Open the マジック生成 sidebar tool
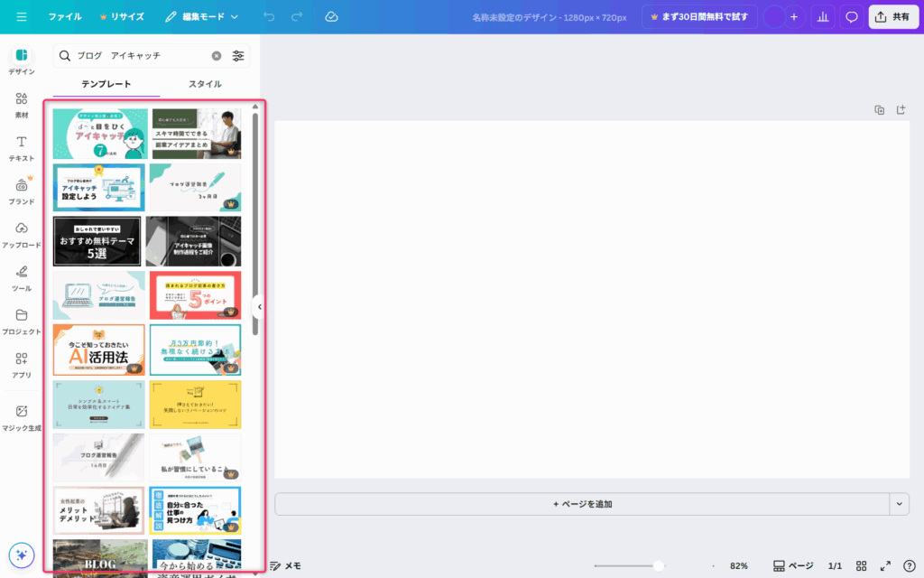The height and width of the screenshot is (578, 924). tap(22, 416)
